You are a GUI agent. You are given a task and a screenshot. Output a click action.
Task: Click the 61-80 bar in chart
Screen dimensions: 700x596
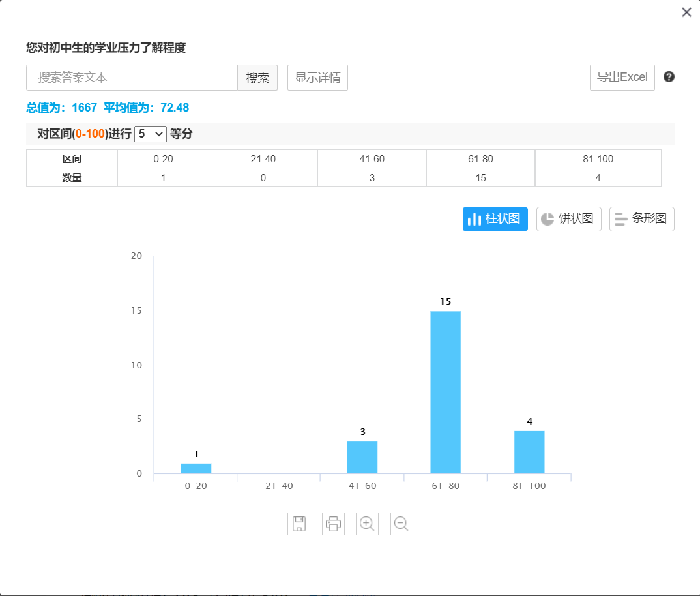pos(446,392)
